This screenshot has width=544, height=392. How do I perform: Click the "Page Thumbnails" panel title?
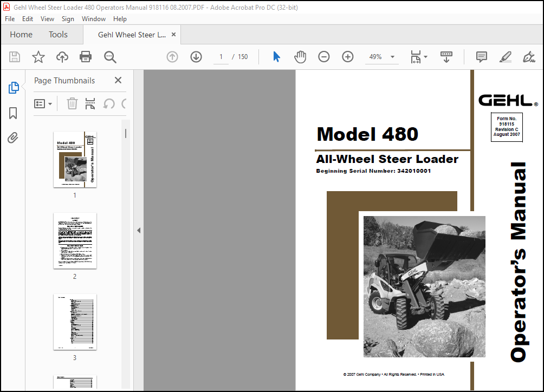(x=64, y=81)
